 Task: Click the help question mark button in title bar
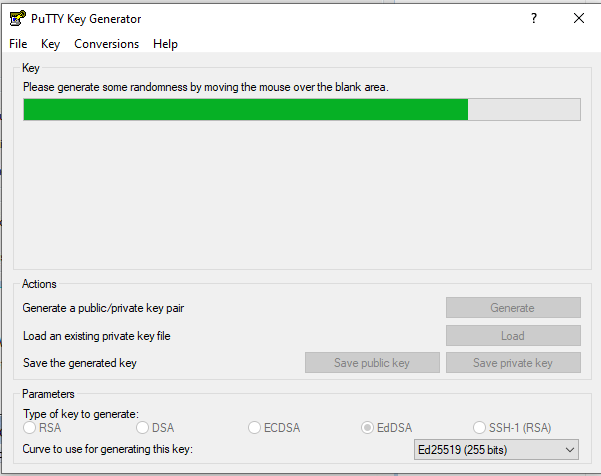click(x=533, y=18)
